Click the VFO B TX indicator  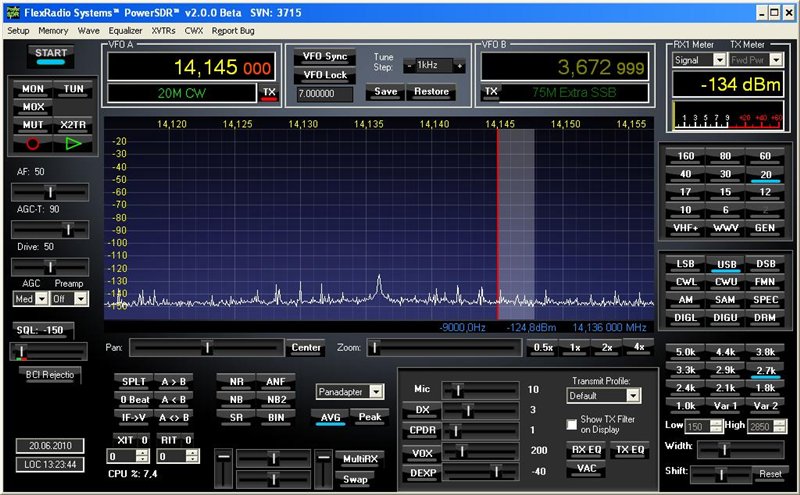coord(491,92)
